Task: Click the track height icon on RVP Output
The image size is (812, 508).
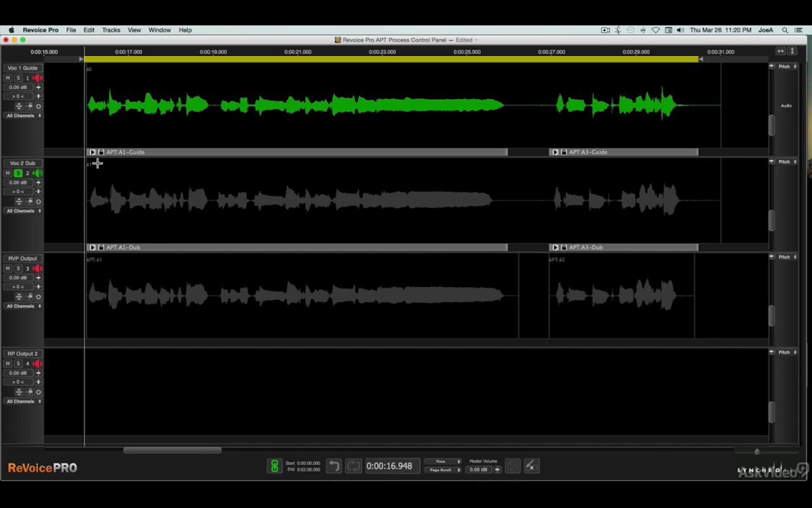Action: tap(19, 297)
